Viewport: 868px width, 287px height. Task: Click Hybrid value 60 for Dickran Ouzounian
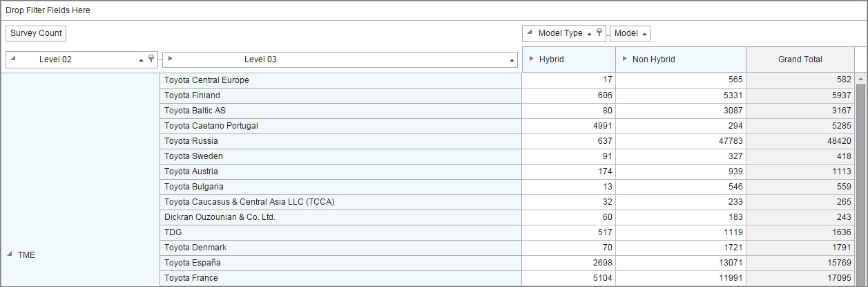(x=569, y=217)
